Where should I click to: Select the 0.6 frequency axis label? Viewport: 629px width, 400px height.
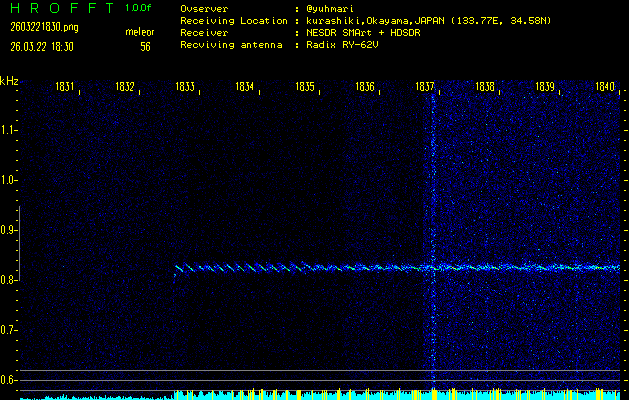coord(9,380)
